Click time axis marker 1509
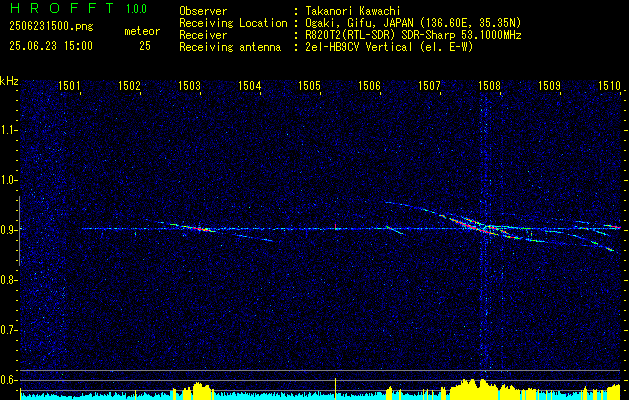The width and height of the screenshot is (629, 400). (x=549, y=85)
